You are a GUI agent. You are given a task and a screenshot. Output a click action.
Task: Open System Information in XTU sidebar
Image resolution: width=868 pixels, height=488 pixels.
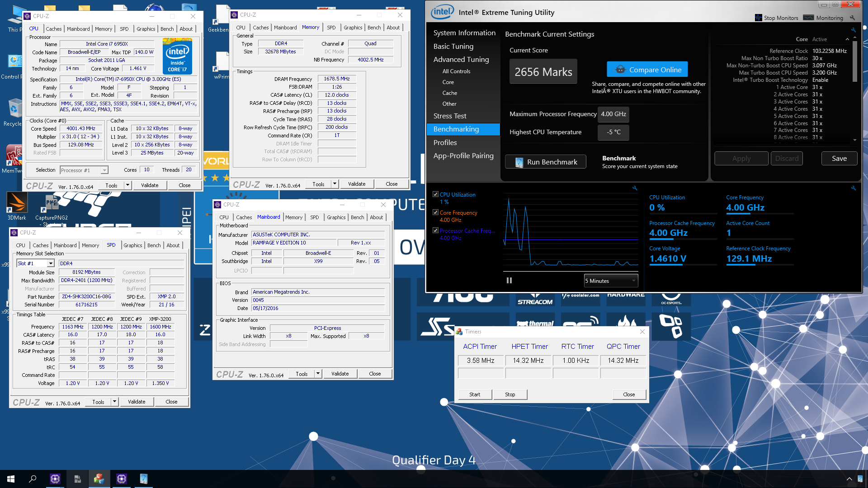pos(464,33)
